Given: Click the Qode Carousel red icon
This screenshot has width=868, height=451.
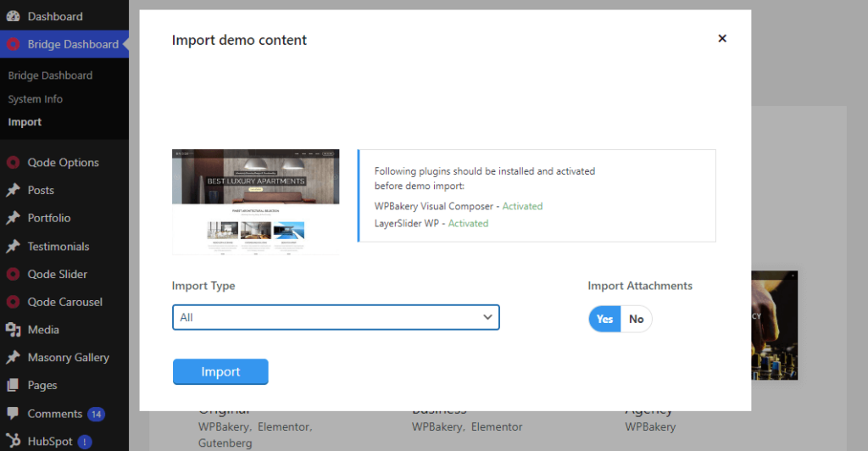Looking at the screenshot, I should (13, 302).
